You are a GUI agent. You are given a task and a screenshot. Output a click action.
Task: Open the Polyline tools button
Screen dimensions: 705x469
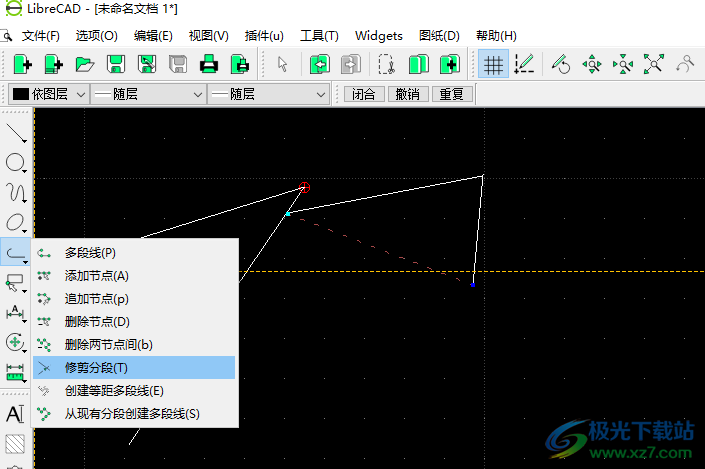tap(16, 252)
